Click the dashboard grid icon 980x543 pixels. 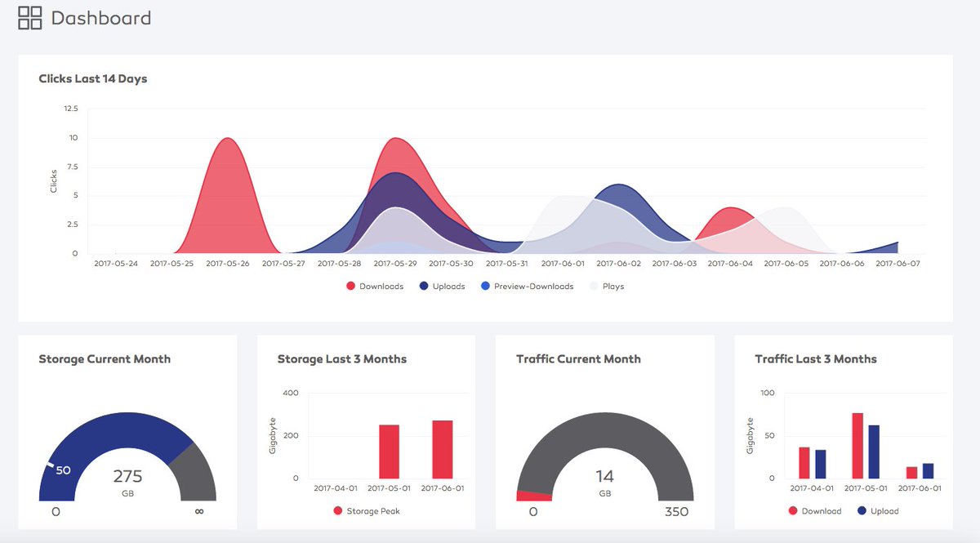point(29,17)
